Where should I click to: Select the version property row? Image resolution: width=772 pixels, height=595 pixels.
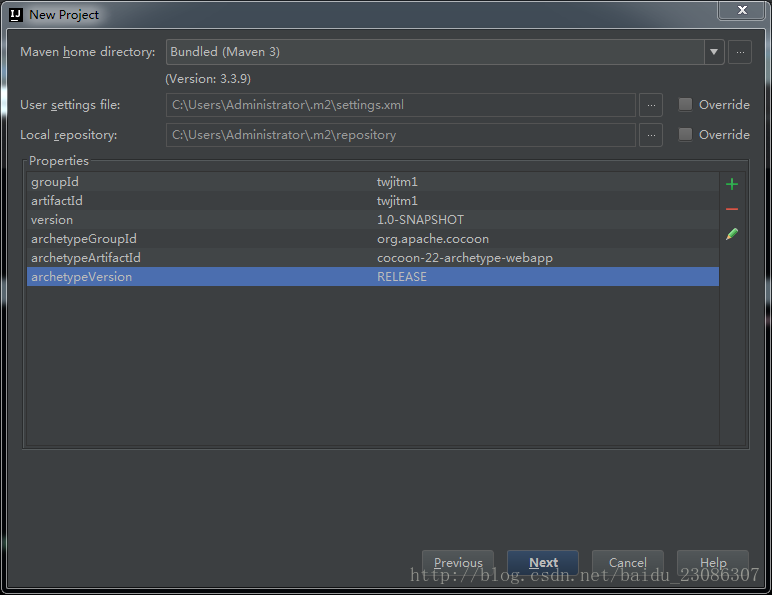coord(373,220)
